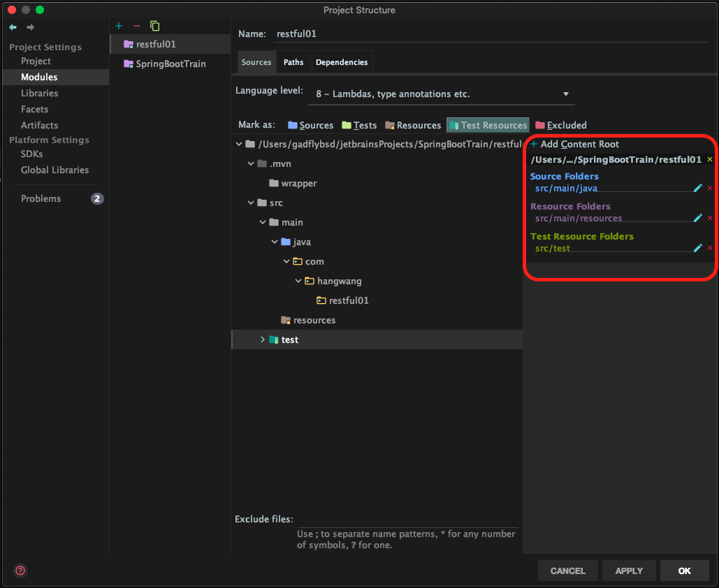719x588 pixels.
Task: Click the remove module minus icon
Action: click(x=137, y=26)
